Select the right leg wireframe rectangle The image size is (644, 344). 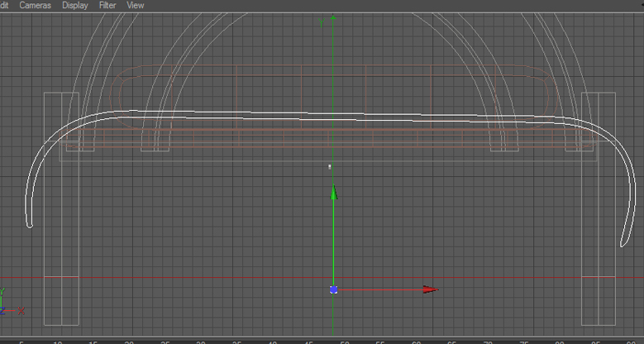click(x=599, y=208)
